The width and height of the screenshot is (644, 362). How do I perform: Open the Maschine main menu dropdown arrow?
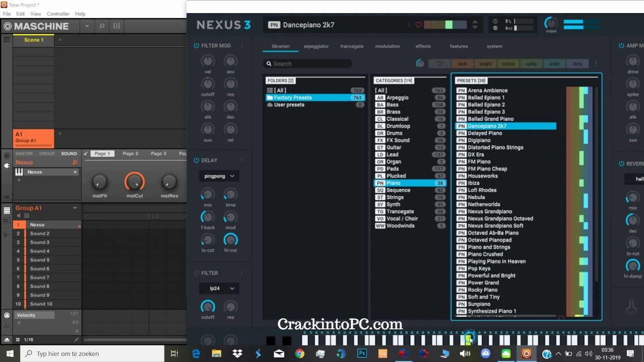coord(87,26)
